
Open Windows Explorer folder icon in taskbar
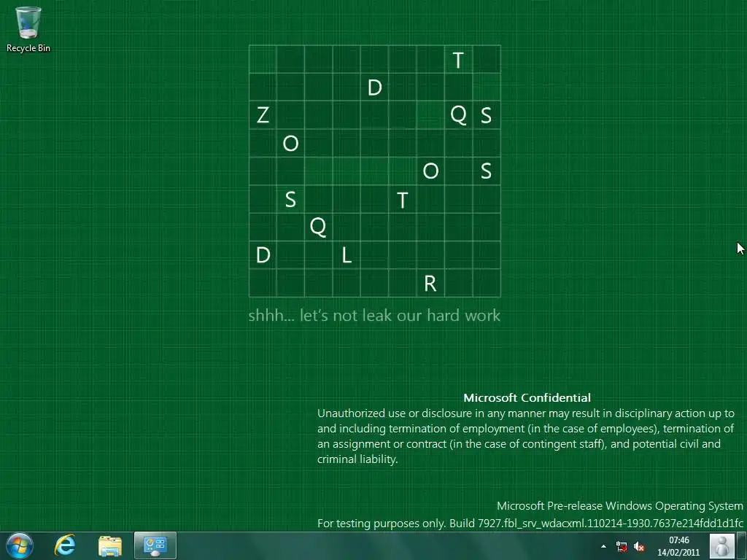coord(110,546)
